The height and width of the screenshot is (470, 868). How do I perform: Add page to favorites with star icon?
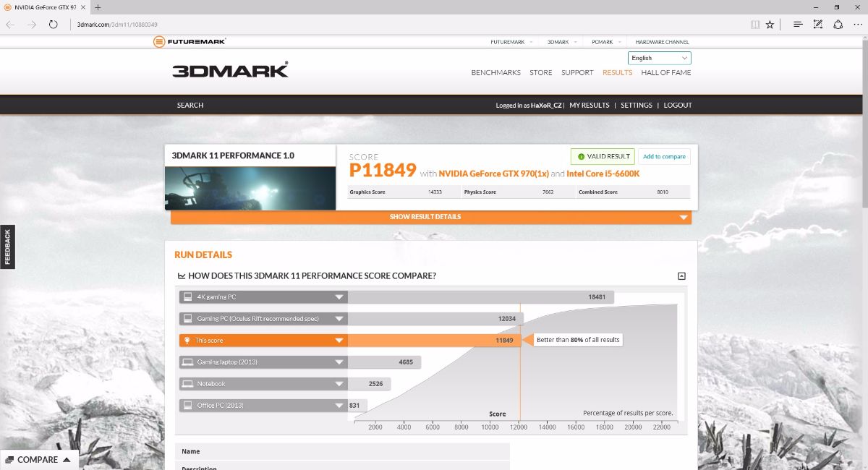pyautogui.click(x=770, y=24)
